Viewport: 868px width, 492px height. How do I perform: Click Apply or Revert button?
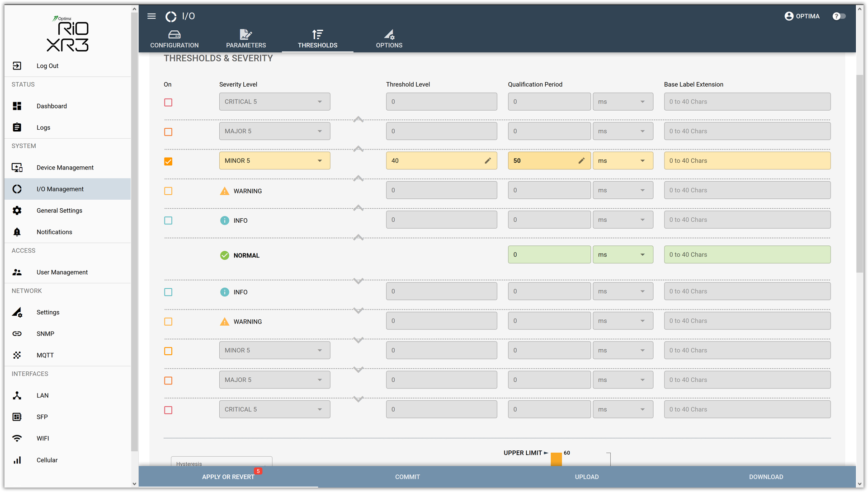coord(228,477)
